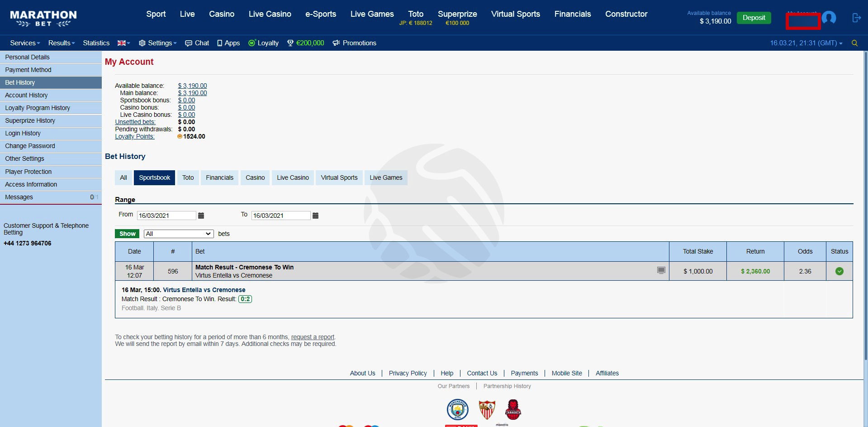Open the Financials section in top nav
The image size is (868, 427).
tap(573, 14)
